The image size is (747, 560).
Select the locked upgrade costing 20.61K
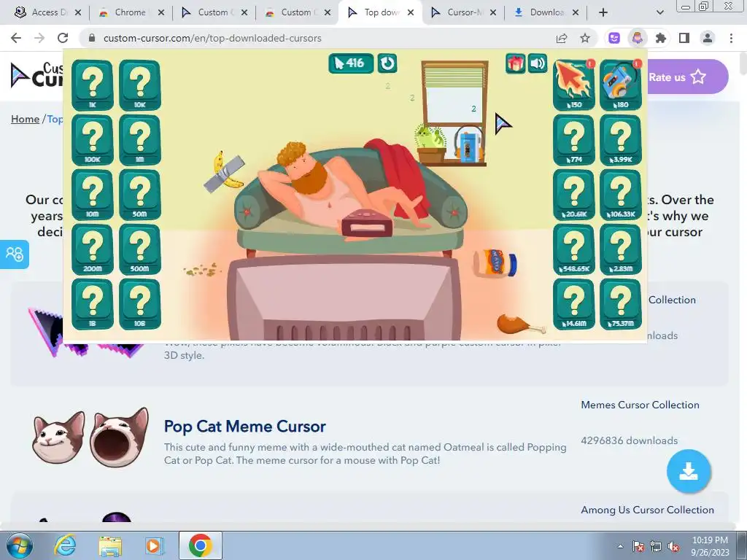pos(573,195)
